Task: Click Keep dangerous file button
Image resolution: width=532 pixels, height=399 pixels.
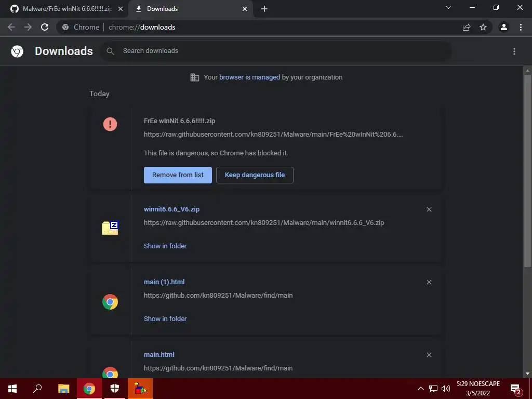Action: point(255,175)
